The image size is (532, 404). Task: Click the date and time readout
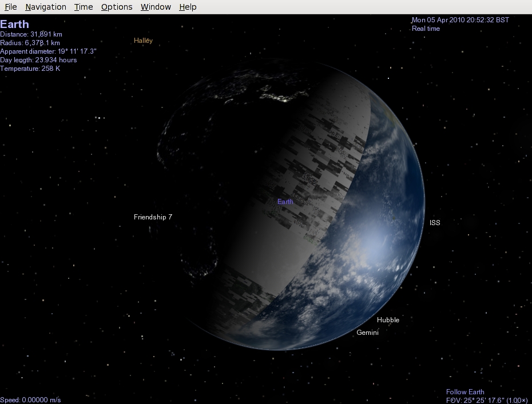(x=460, y=20)
